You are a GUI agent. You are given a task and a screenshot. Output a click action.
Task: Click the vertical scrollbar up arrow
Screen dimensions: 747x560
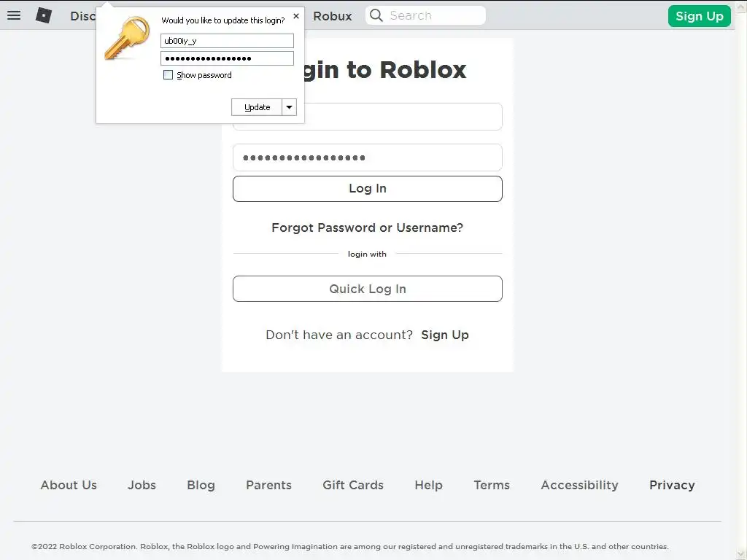(x=741, y=6)
